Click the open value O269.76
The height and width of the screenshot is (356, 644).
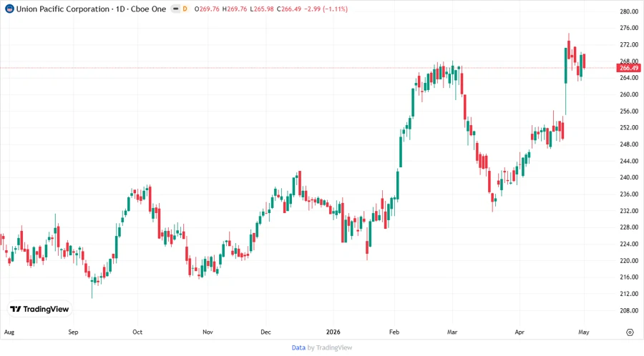coord(207,9)
